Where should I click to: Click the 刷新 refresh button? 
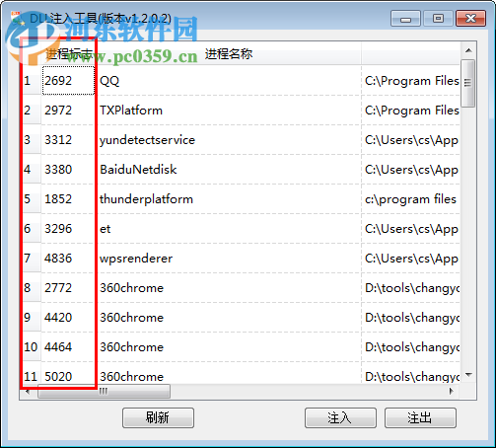(158, 417)
